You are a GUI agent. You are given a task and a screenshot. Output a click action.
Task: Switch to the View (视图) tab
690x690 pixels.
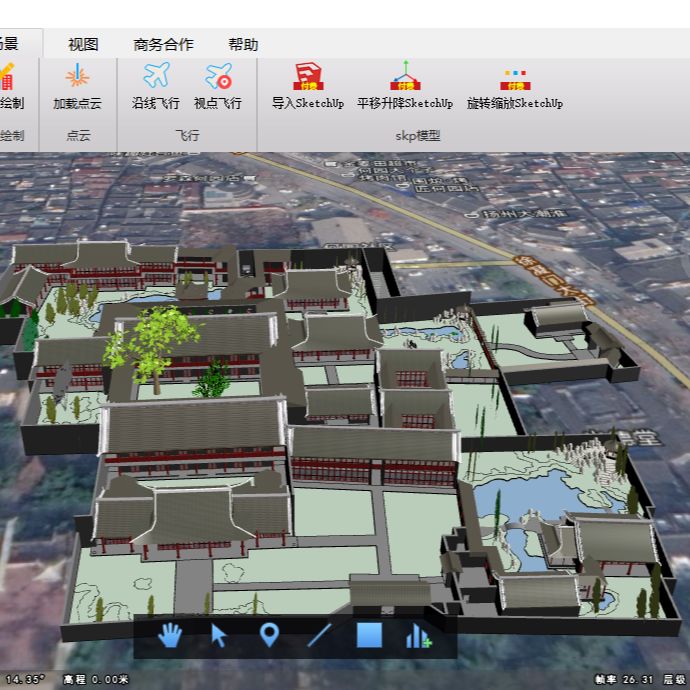point(83,44)
